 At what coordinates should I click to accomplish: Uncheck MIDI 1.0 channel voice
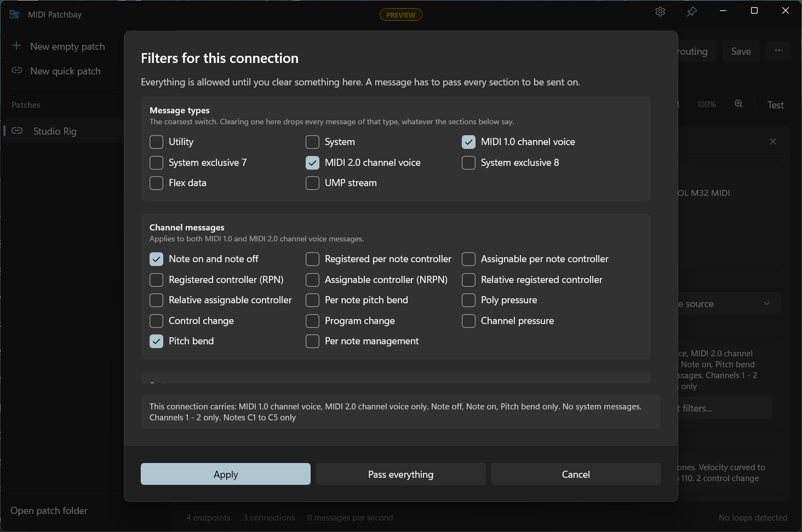[x=469, y=142]
